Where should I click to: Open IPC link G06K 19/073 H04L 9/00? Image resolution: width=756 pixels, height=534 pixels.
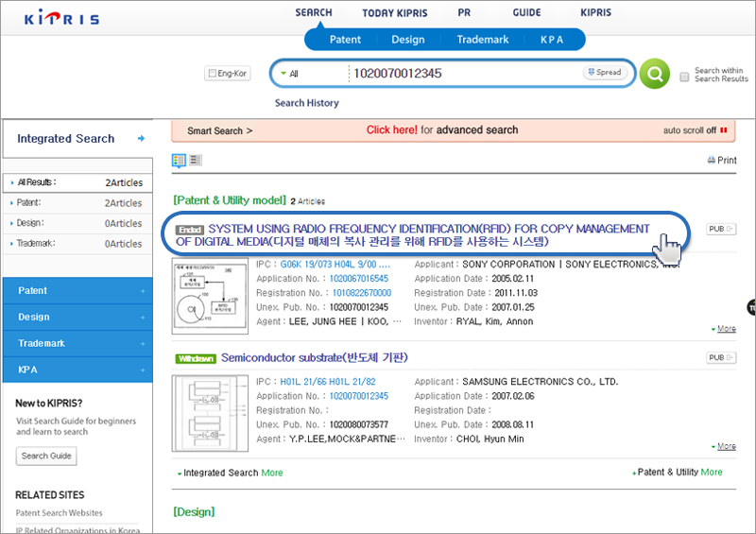(x=335, y=265)
